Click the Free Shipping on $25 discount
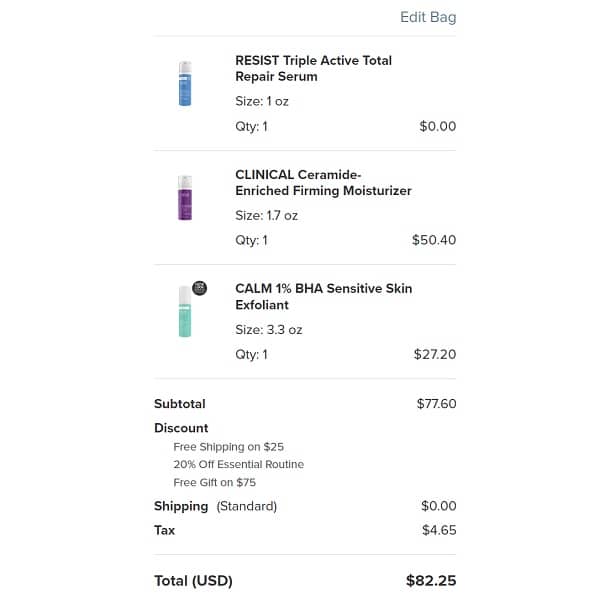 coord(228,447)
